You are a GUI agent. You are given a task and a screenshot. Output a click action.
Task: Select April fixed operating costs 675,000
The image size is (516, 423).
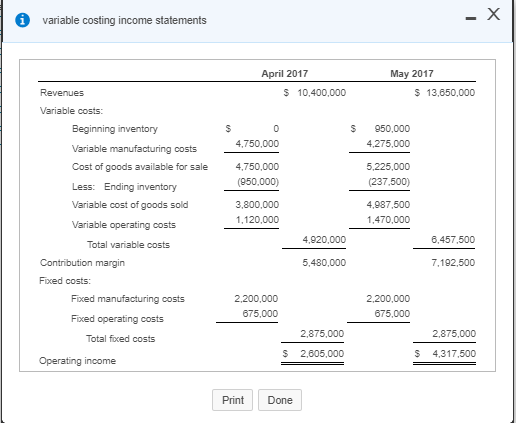[260, 314]
